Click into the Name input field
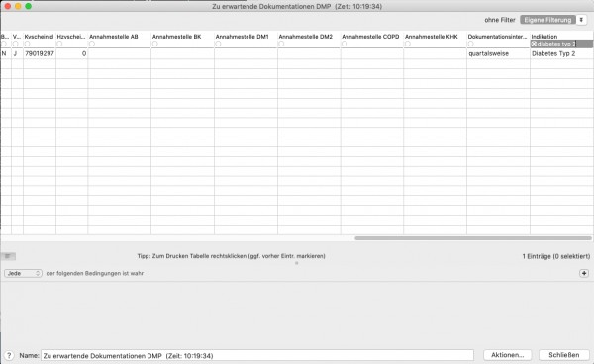 pyautogui.click(x=257, y=356)
